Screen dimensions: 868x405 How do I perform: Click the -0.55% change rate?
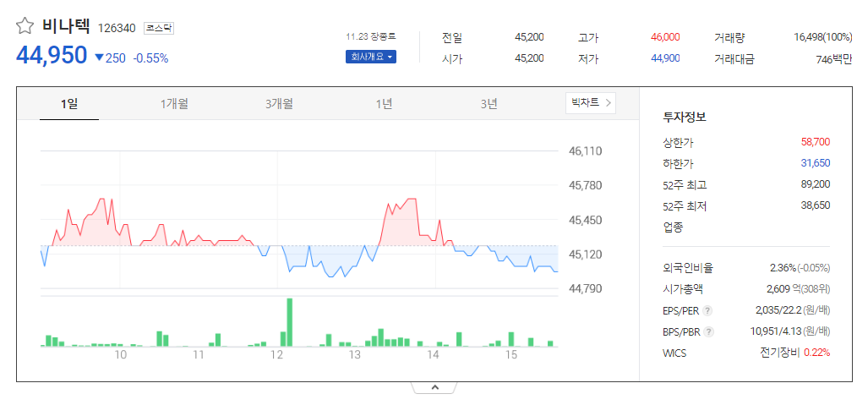tap(150, 57)
